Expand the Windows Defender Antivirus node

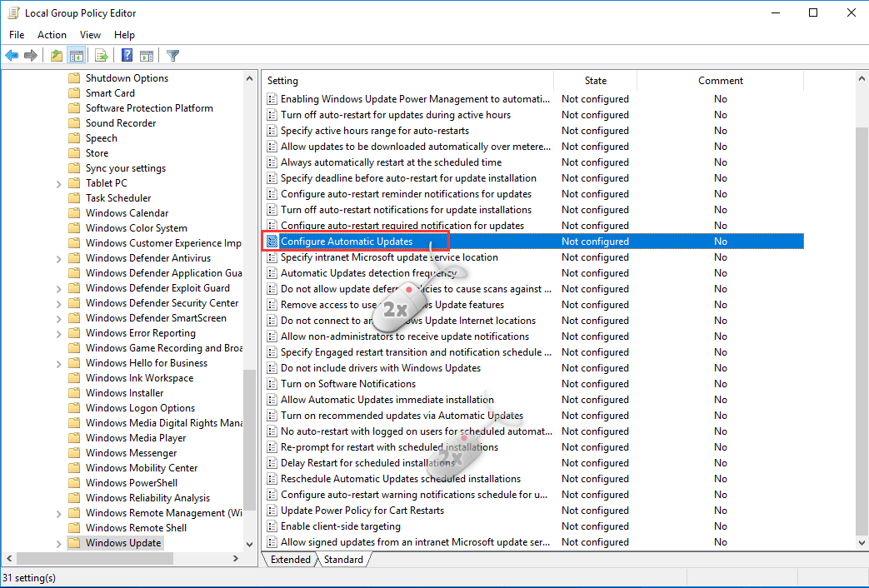[x=58, y=258]
